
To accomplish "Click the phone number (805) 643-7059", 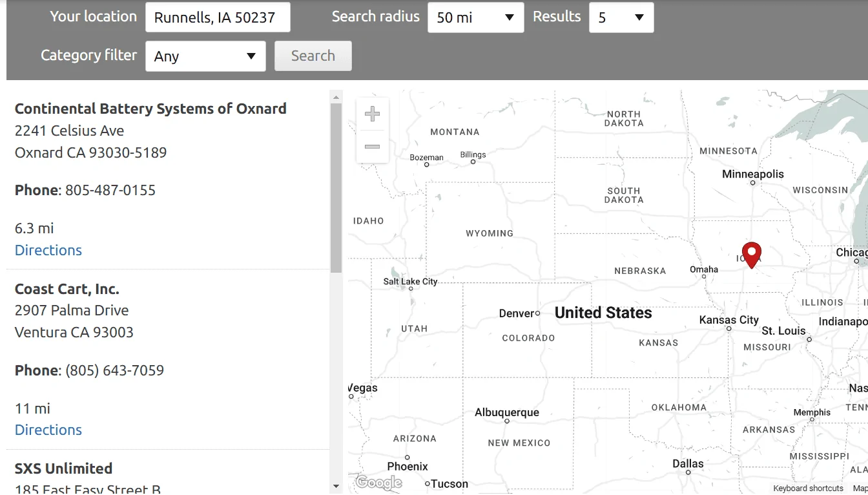I will 115,370.
